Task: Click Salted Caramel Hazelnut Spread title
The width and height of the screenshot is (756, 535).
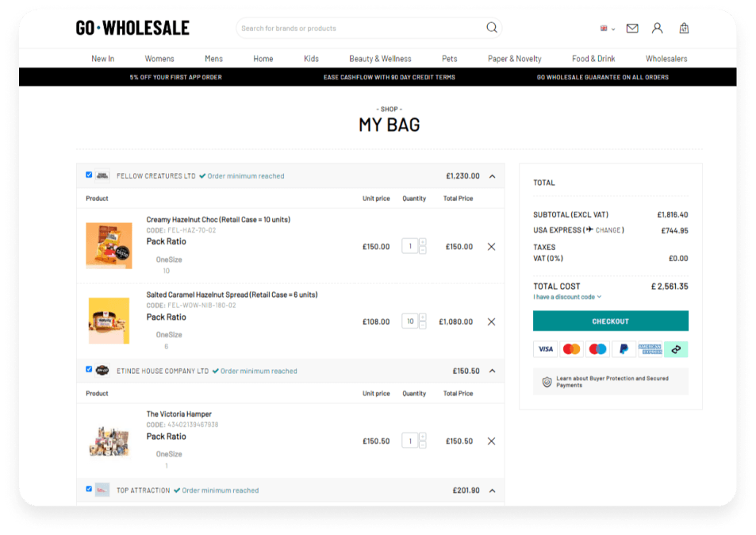Action: click(x=232, y=294)
